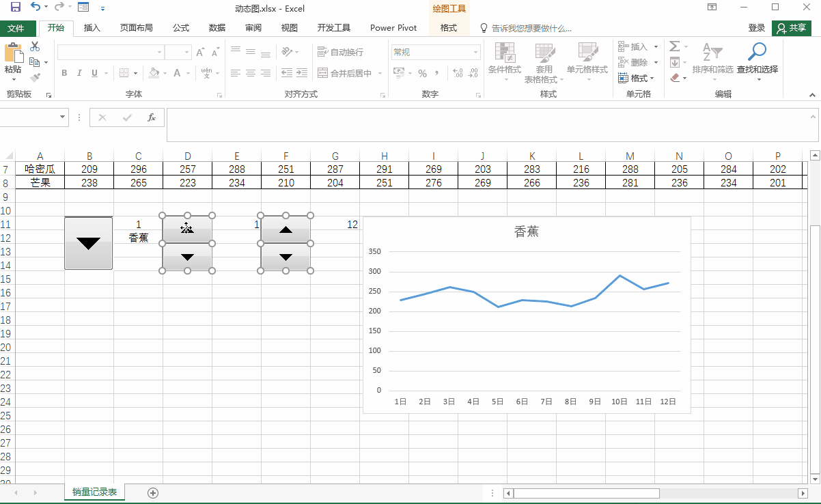Click the Underline U icon
This screenshot has height=504, width=821.
click(94, 73)
